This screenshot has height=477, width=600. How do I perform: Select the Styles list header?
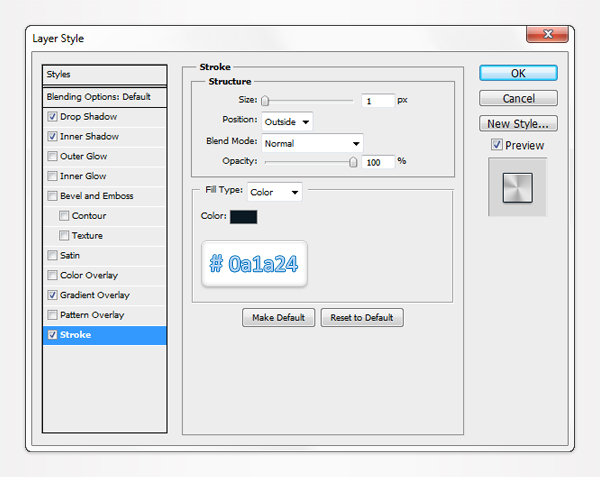coord(104,75)
